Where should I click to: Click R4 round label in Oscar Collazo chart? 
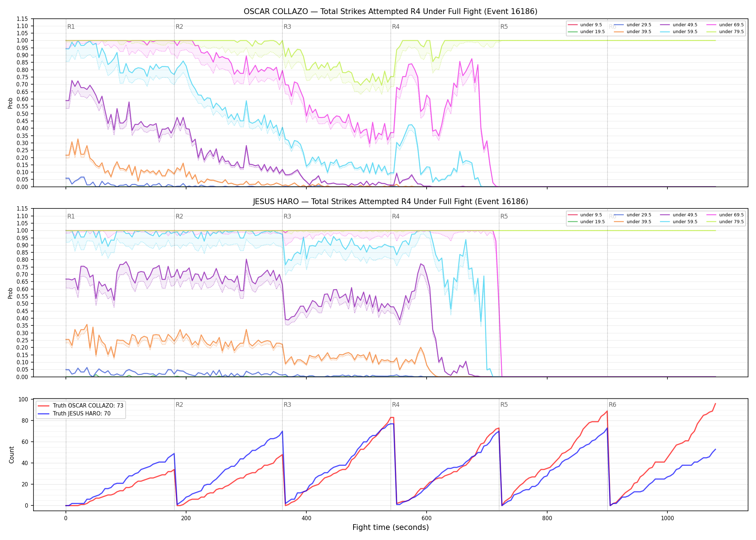click(x=396, y=27)
